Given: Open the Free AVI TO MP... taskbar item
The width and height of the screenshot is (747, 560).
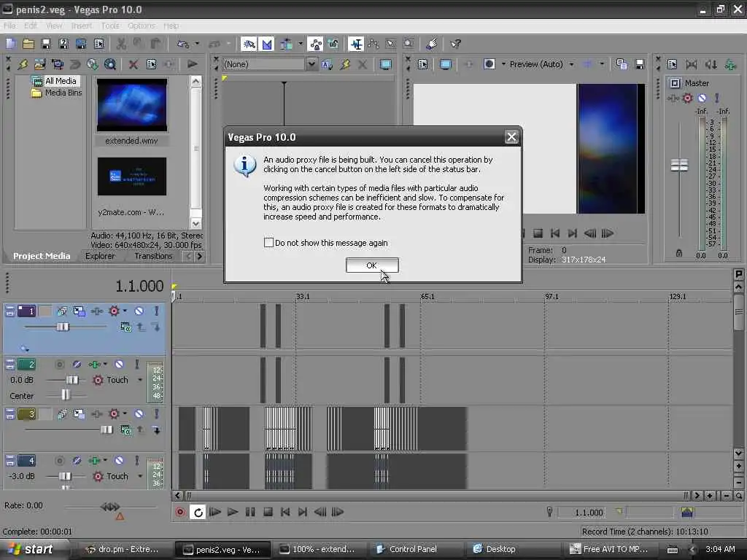Looking at the screenshot, I should [x=610, y=549].
